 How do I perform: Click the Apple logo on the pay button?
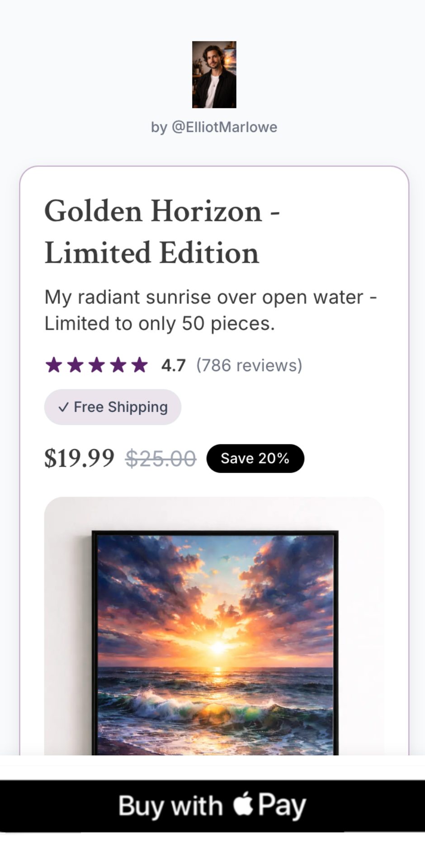point(243,805)
